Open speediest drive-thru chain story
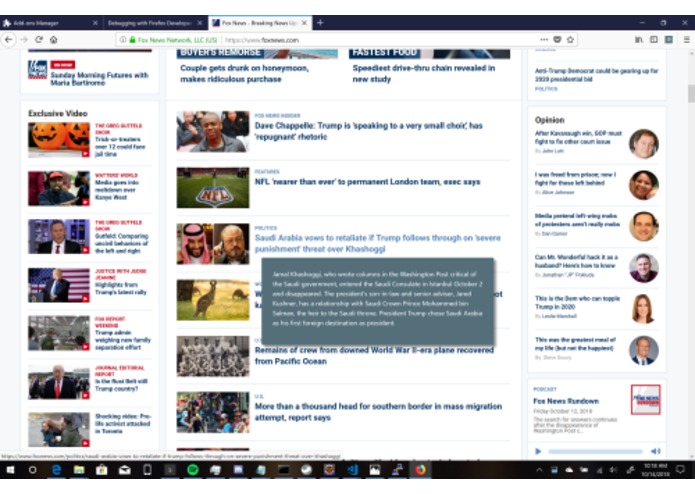 [x=423, y=74]
